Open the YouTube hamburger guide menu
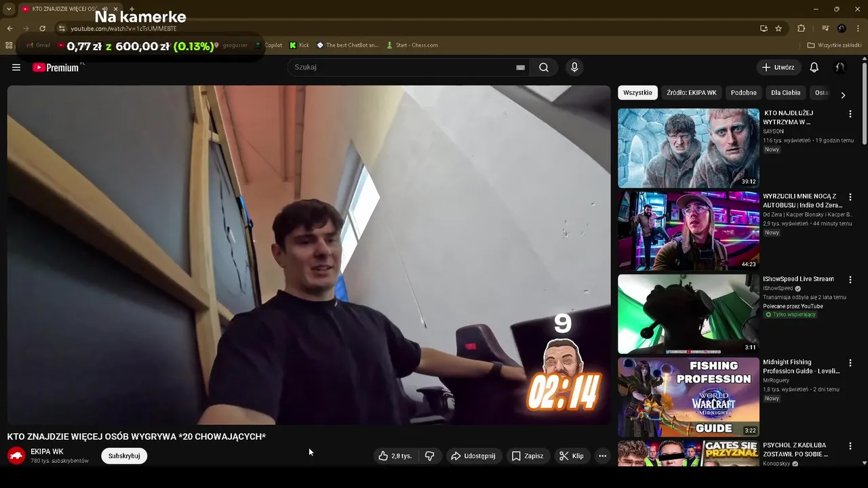Viewport: 868px width, 488px height. (16, 67)
